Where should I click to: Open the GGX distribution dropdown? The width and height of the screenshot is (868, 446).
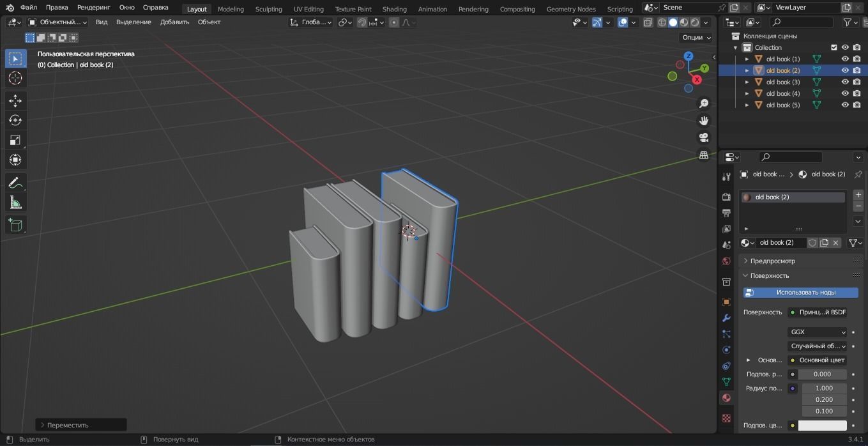click(817, 332)
